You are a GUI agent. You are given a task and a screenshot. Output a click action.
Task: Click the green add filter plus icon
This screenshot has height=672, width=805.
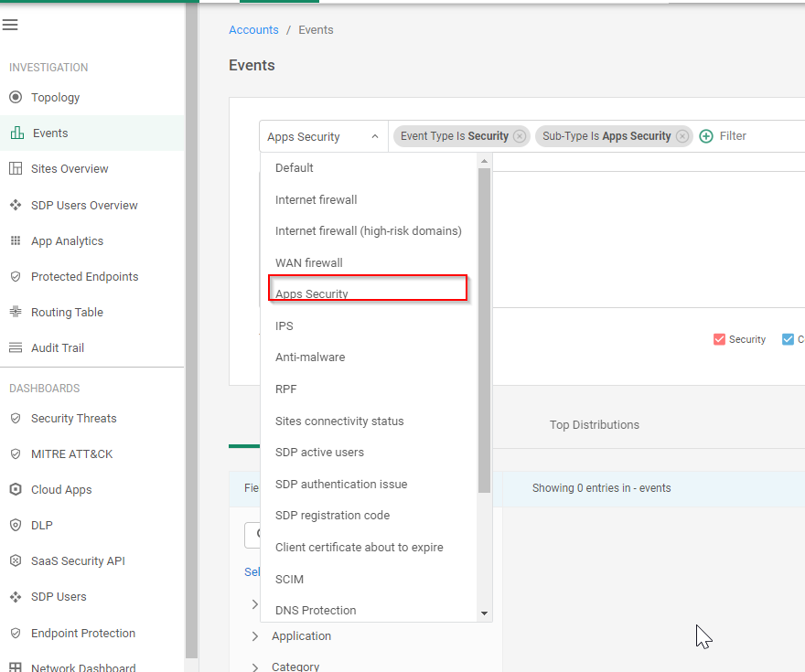click(x=706, y=136)
